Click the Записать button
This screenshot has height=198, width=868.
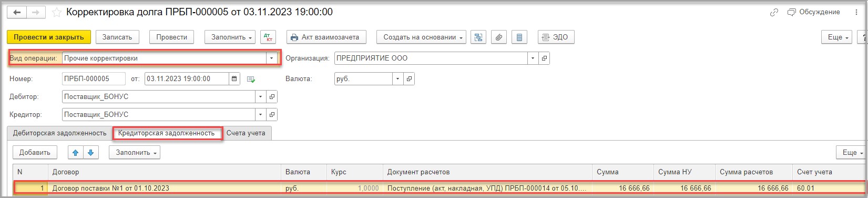117,37
